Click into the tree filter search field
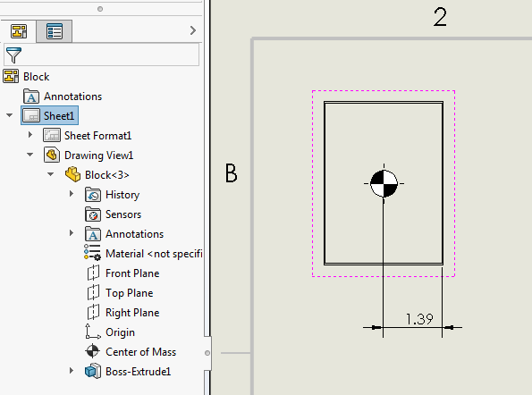Screen dimensions: 532x395 point(101,55)
